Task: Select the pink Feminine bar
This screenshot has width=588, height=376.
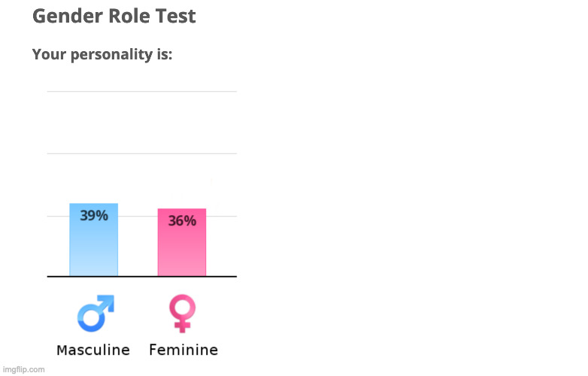Action: pyautogui.click(x=182, y=242)
